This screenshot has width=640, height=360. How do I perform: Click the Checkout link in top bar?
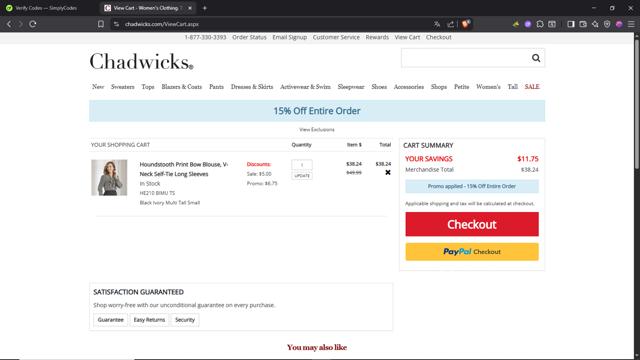[439, 37]
